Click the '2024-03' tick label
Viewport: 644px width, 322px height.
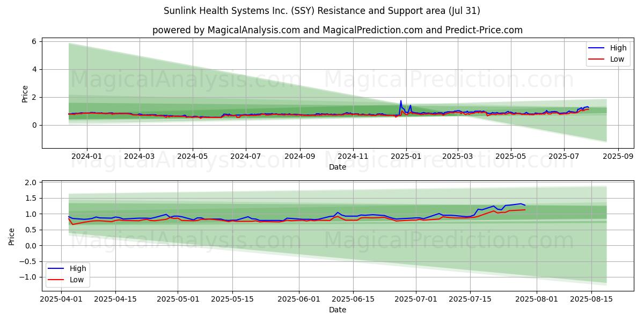click(140, 156)
